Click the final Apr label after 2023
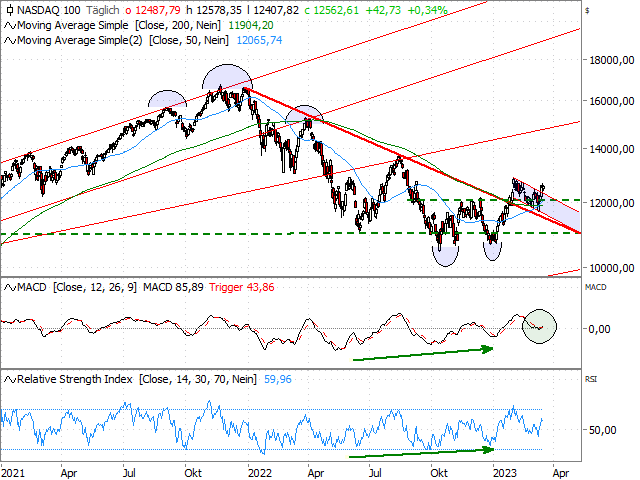 (x=561, y=473)
